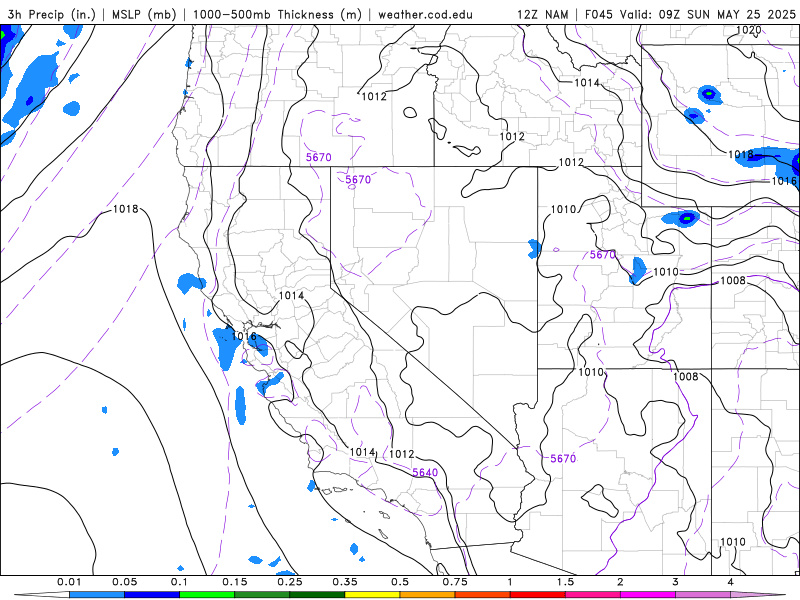
Task: Click the 0.05 legend scale value
Action: click(124, 582)
